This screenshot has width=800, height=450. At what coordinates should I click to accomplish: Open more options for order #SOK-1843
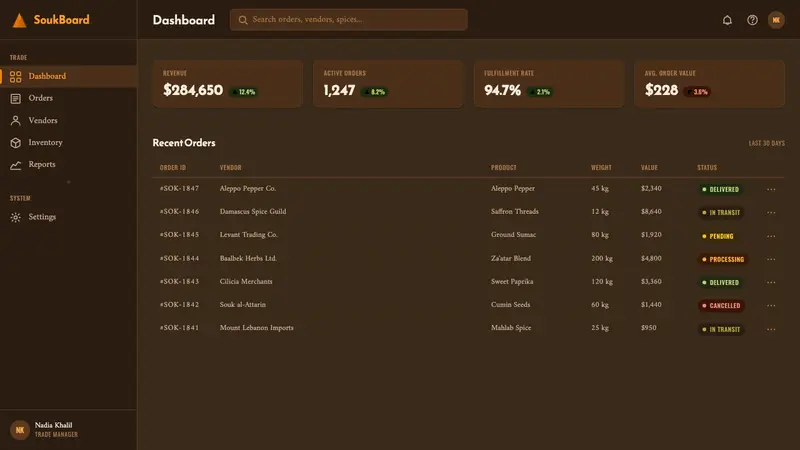click(771, 282)
